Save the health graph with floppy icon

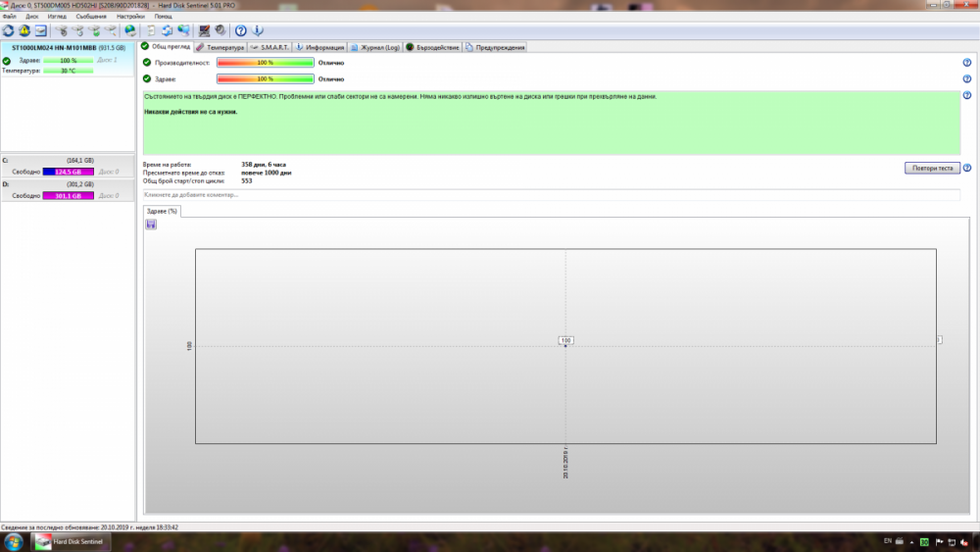151,225
